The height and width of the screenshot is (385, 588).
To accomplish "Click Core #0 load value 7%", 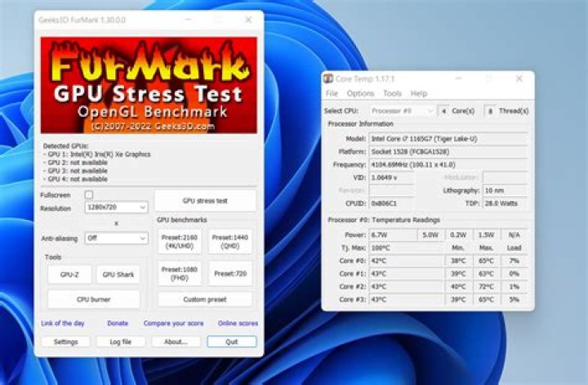I will pyautogui.click(x=514, y=261).
